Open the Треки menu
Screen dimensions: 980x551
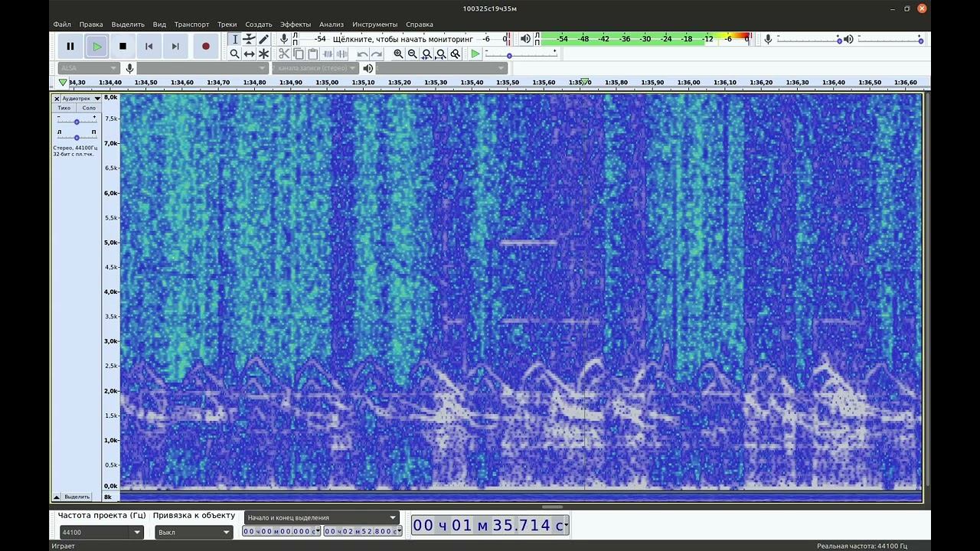click(x=227, y=24)
